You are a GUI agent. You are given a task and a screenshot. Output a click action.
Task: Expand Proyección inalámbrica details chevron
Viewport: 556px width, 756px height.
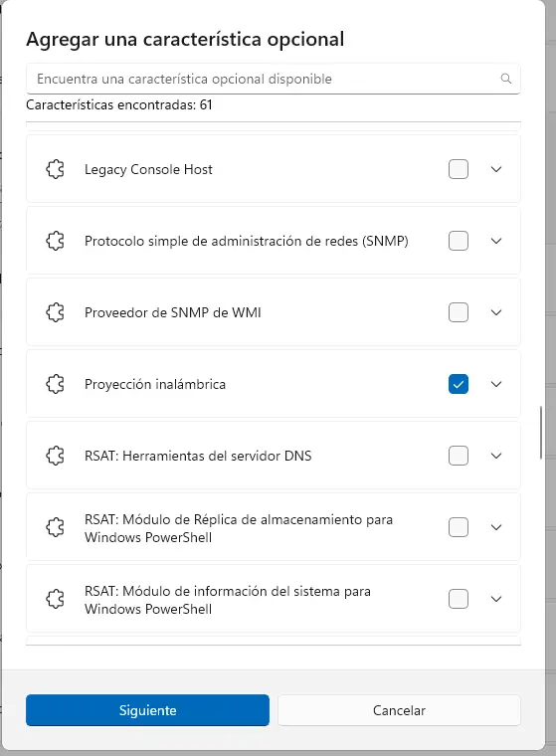pos(496,384)
